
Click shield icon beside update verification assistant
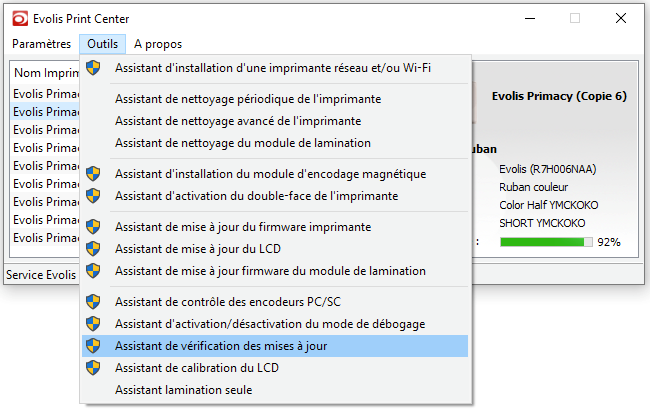click(x=93, y=346)
